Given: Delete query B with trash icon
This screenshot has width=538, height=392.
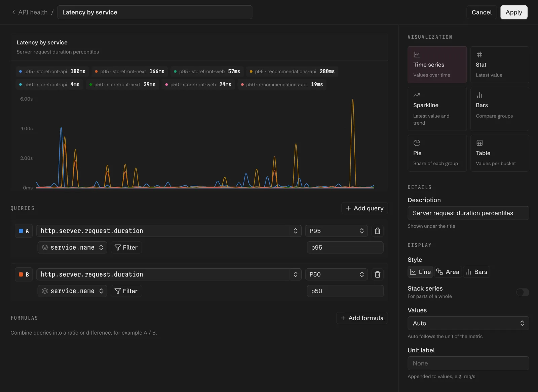Looking at the screenshot, I should pyautogui.click(x=378, y=274).
